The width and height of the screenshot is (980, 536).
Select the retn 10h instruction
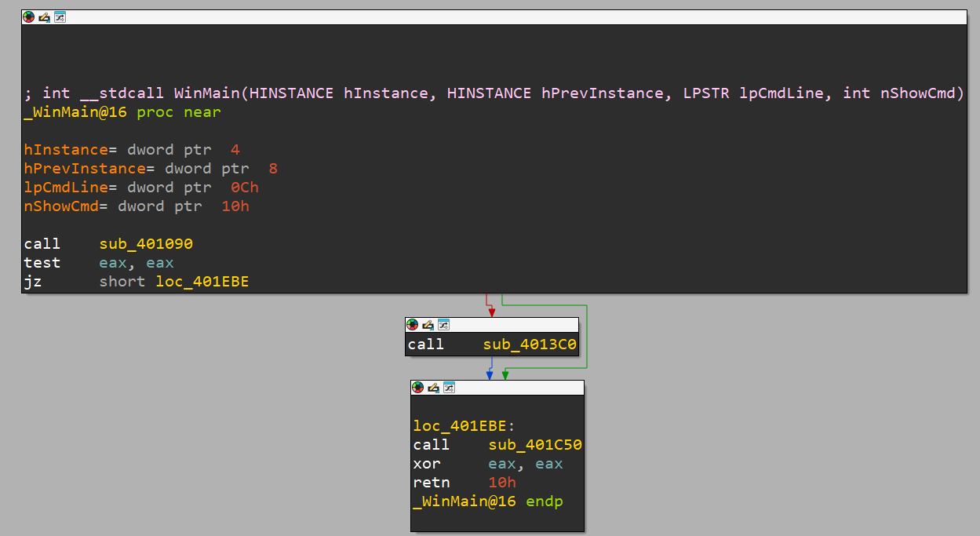click(x=464, y=483)
